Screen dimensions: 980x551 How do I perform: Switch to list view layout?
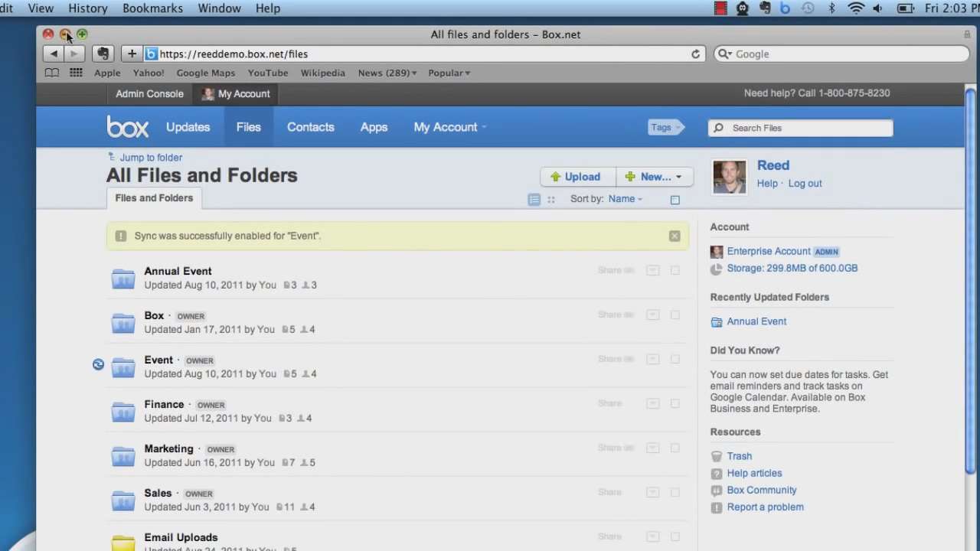pos(534,200)
